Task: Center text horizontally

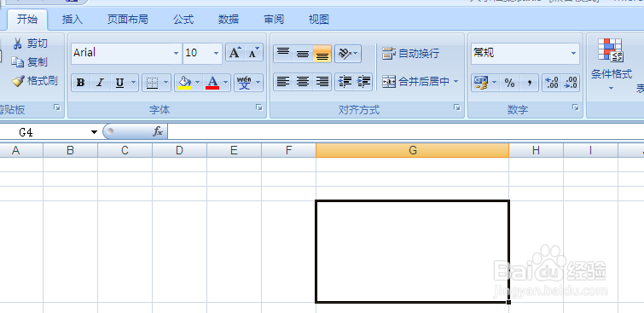Action: [303, 82]
